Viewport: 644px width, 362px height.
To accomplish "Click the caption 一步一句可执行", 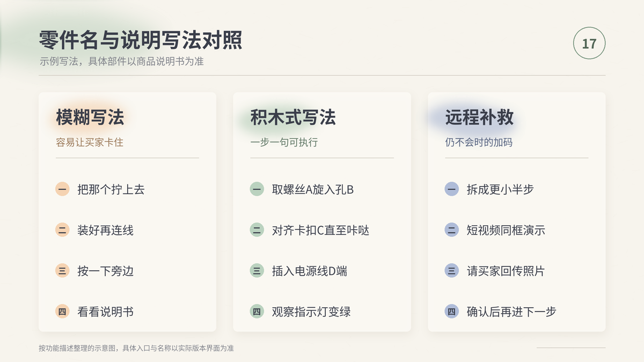I will [x=284, y=143].
